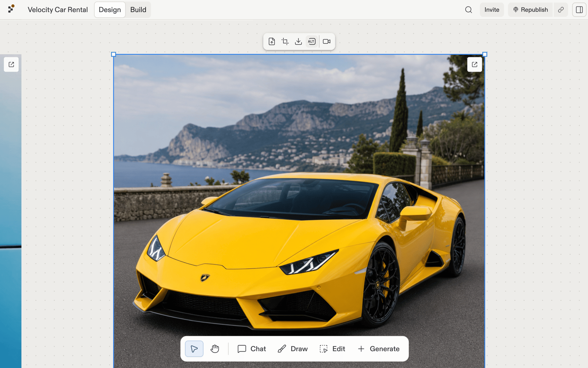Switch to the Design tab
The height and width of the screenshot is (368, 588).
[x=110, y=10]
